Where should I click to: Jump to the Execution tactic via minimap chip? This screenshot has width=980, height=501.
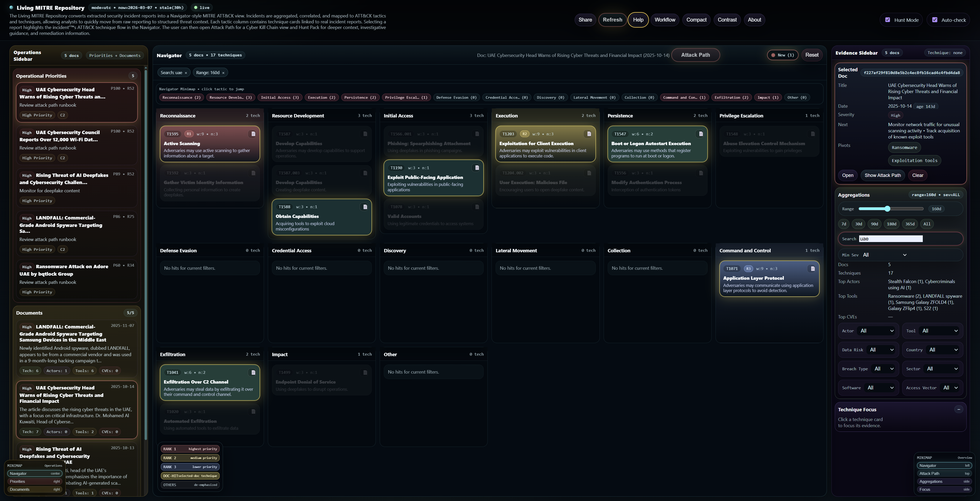[321, 97]
